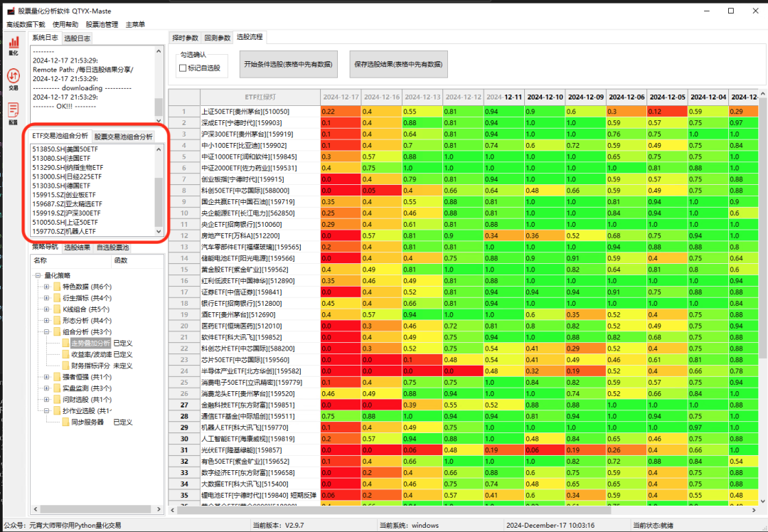Open the 股票池管理 menu
The height and width of the screenshot is (532, 768).
102,24
